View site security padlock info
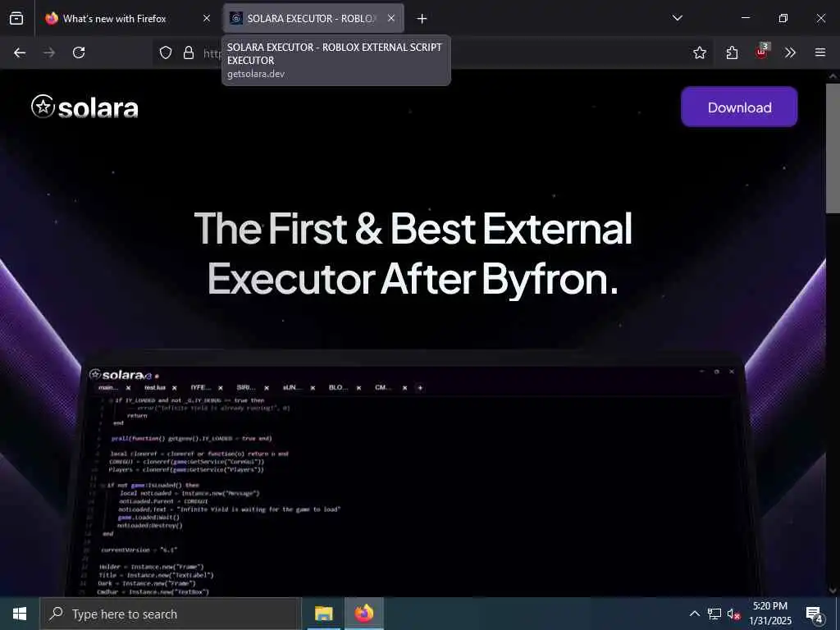Screen dimensions: 840x630 [189, 52]
